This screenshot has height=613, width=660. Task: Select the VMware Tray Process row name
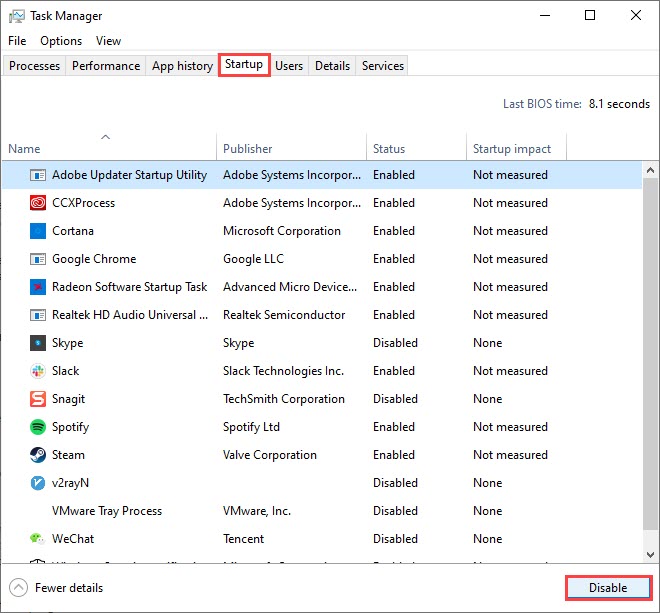pyautogui.click(x=107, y=511)
